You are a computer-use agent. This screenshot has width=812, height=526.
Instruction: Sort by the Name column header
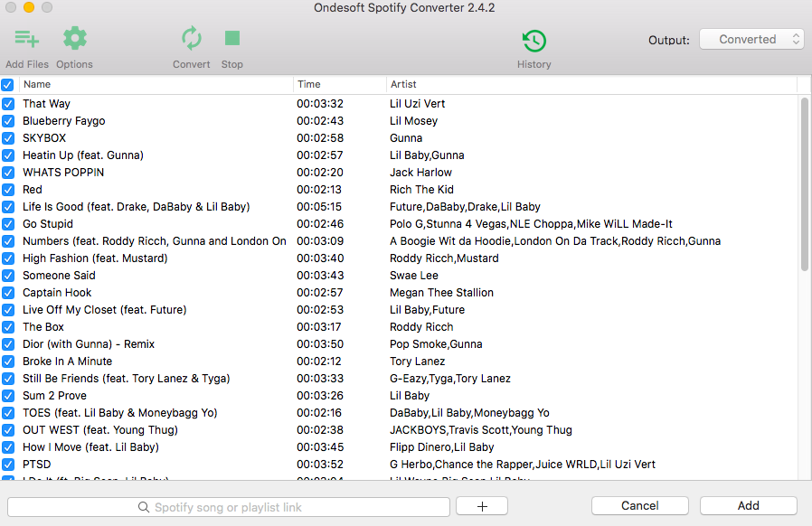(x=156, y=84)
